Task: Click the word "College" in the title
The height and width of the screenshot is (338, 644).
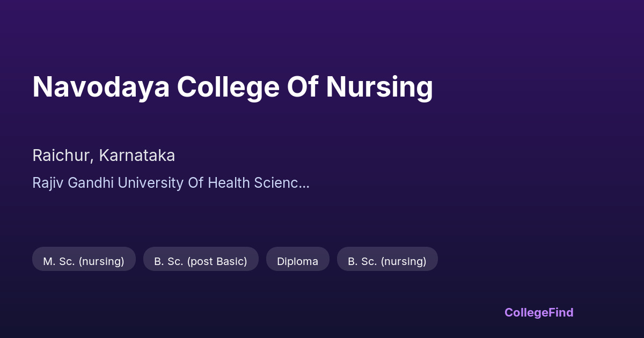Action: 228,87
